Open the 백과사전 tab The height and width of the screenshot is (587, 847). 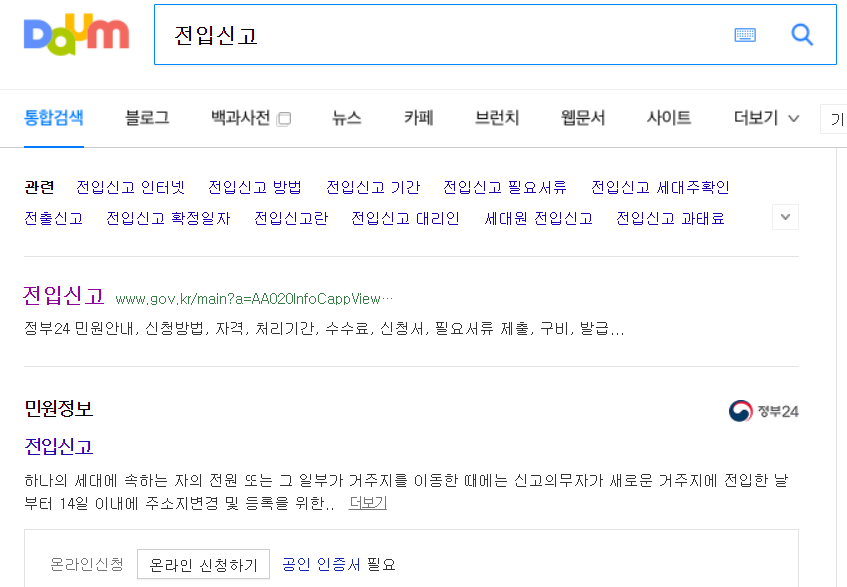tap(240, 118)
